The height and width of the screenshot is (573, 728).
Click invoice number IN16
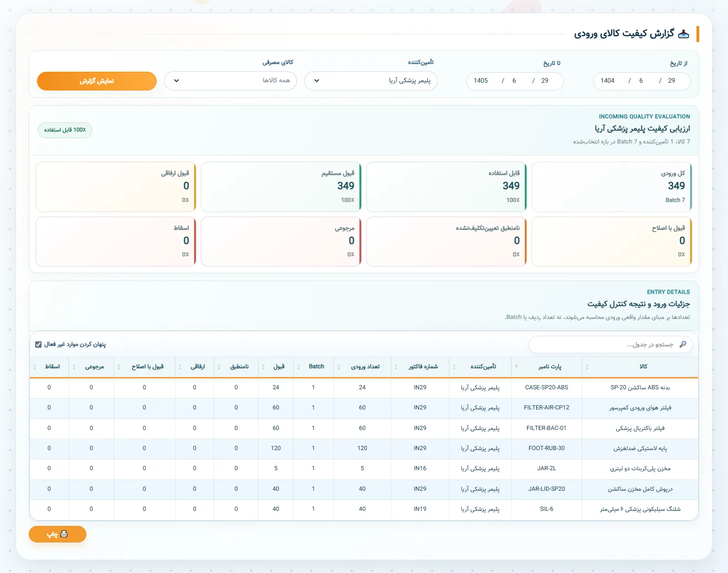click(420, 468)
